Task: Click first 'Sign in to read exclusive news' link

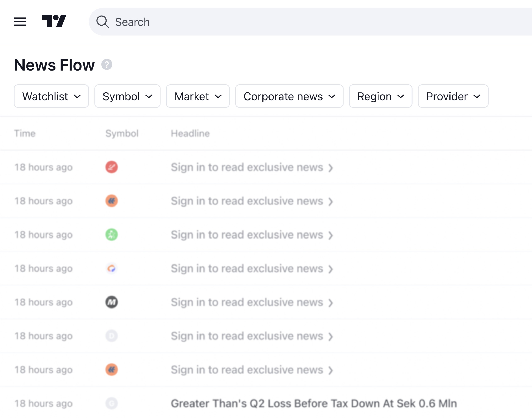Action: (x=252, y=168)
